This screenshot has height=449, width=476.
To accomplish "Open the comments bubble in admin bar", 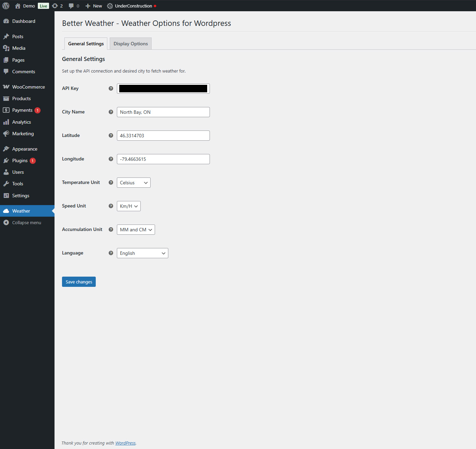I will coord(71,6).
